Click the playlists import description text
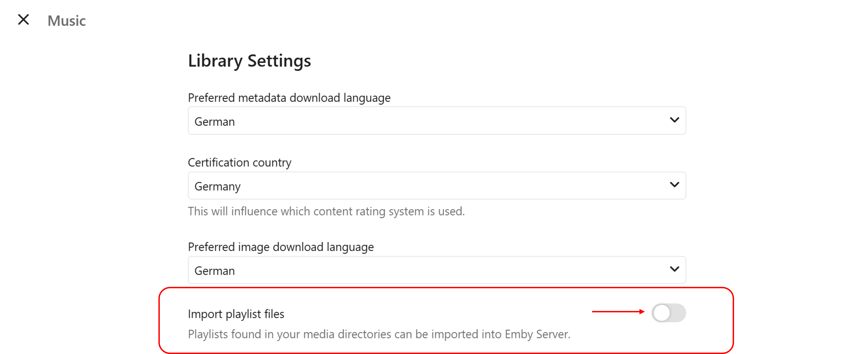Screen dimensions: 868x354 pyautogui.click(x=379, y=334)
